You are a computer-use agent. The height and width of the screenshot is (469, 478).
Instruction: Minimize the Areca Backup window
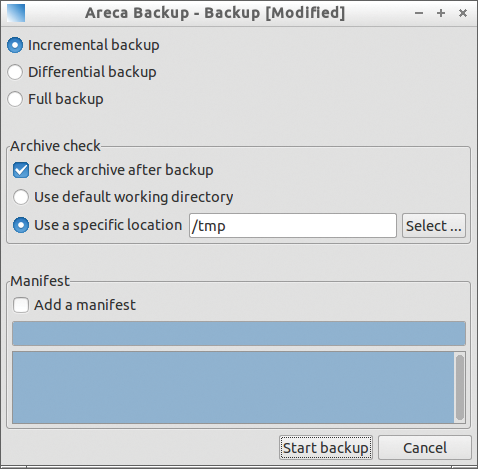tap(419, 13)
